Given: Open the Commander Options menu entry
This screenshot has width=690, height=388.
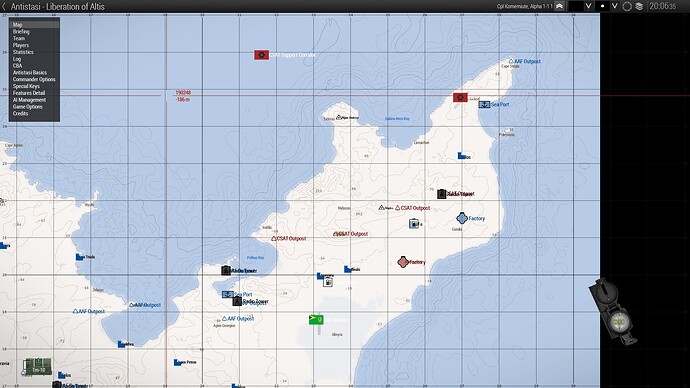Looking at the screenshot, I should pos(34,80).
